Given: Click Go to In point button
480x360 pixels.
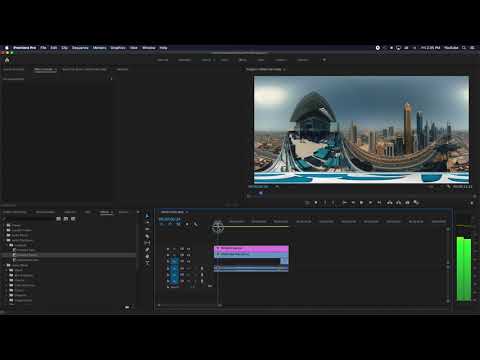Looking at the screenshot, I should [x=345, y=202].
